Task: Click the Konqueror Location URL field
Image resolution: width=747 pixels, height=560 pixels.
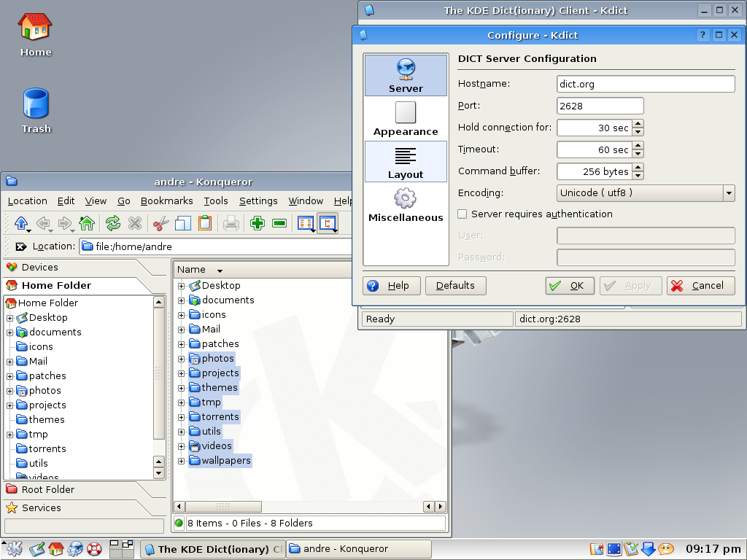Action: tap(217, 246)
